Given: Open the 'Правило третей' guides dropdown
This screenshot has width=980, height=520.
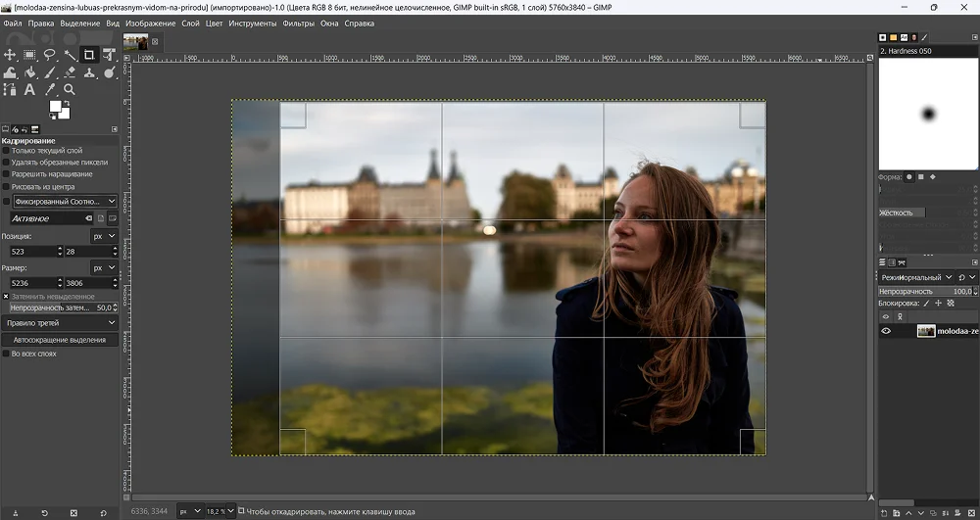Looking at the screenshot, I should (x=60, y=322).
